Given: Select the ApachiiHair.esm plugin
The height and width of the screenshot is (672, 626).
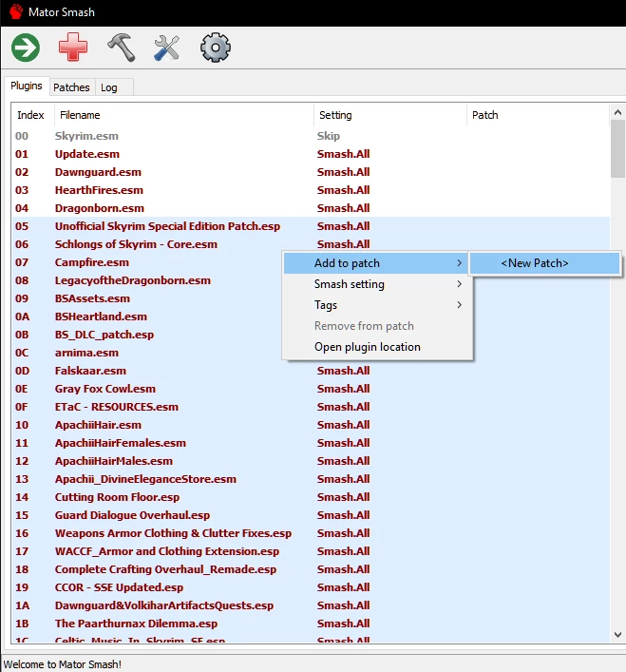Looking at the screenshot, I should pos(312,425).
